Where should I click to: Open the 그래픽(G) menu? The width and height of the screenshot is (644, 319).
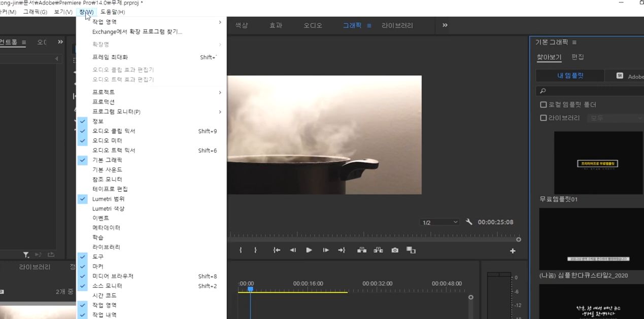click(x=35, y=12)
